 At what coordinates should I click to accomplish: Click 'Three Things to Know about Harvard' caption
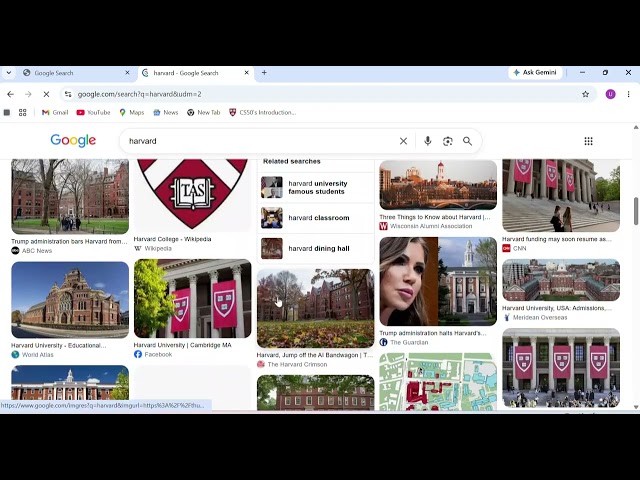[x=435, y=217]
